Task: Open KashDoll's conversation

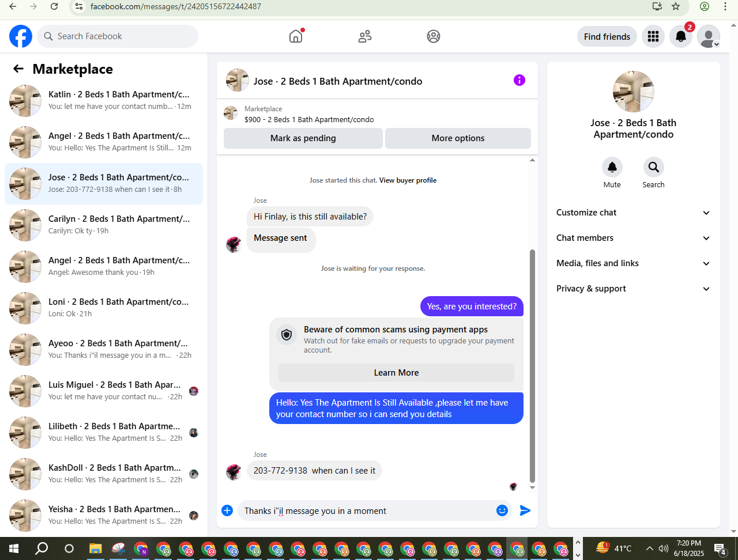Action: pos(104,474)
